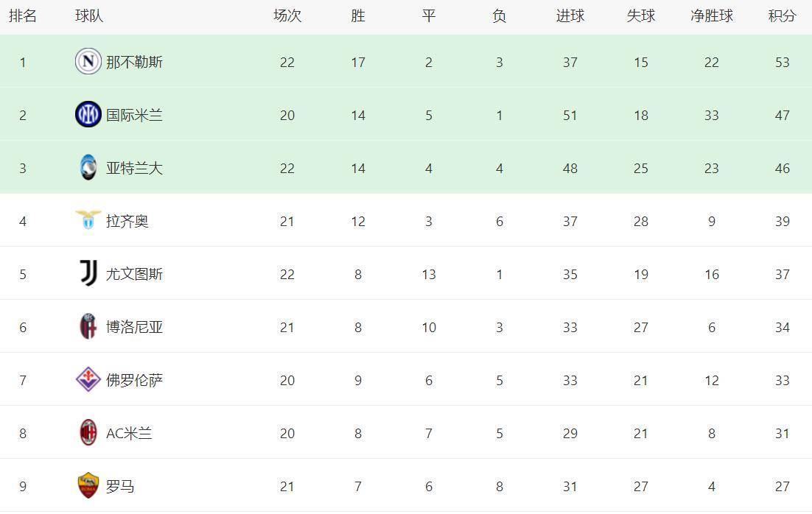The height and width of the screenshot is (514, 812).
Task: Click the Roma wolf crest icon
Action: [x=88, y=486]
